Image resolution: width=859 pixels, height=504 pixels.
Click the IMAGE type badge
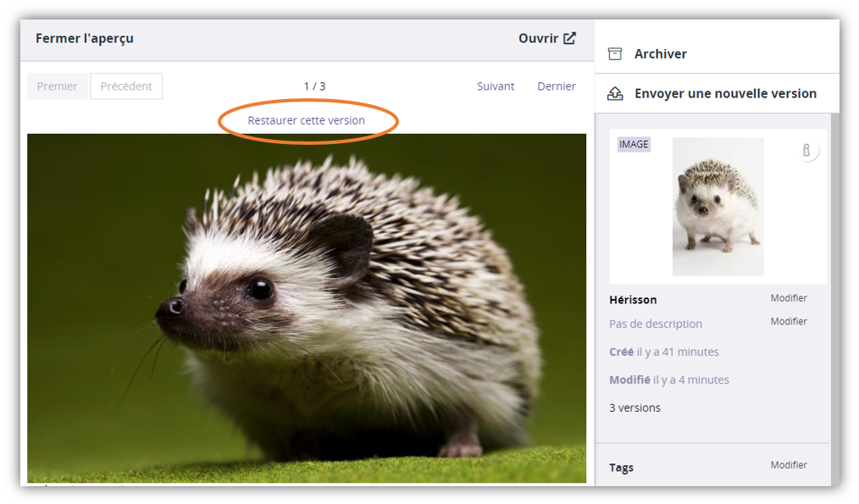pos(634,145)
